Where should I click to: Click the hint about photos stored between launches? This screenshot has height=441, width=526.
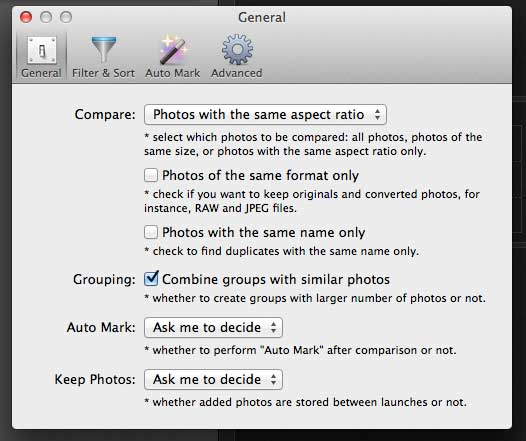click(x=305, y=402)
